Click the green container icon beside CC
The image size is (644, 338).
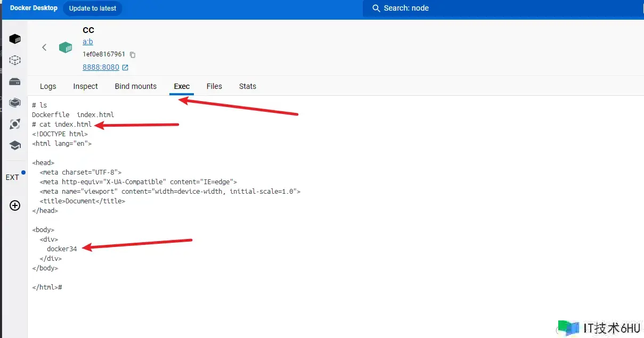pyautogui.click(x=66, y=47)
